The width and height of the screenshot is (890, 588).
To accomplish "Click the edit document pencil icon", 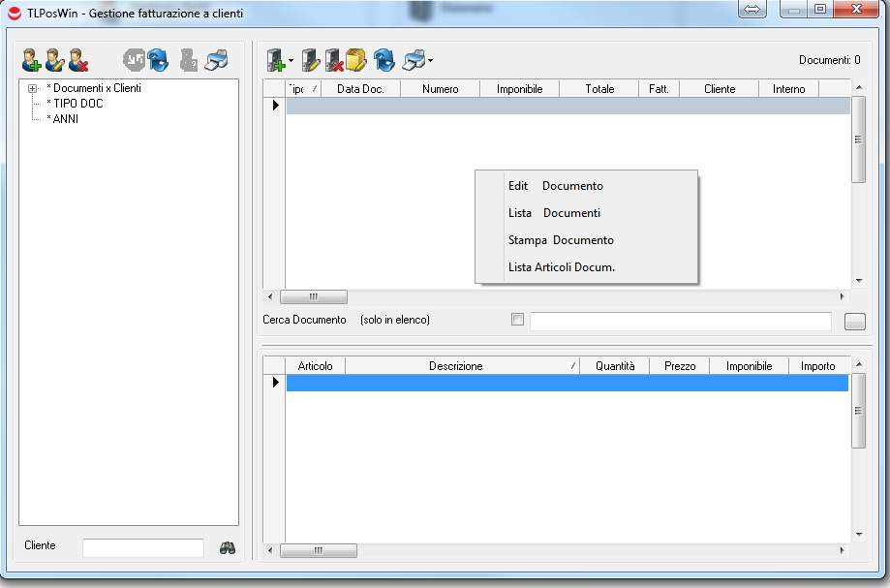I will pyautogui.click(x=310, y=61).
